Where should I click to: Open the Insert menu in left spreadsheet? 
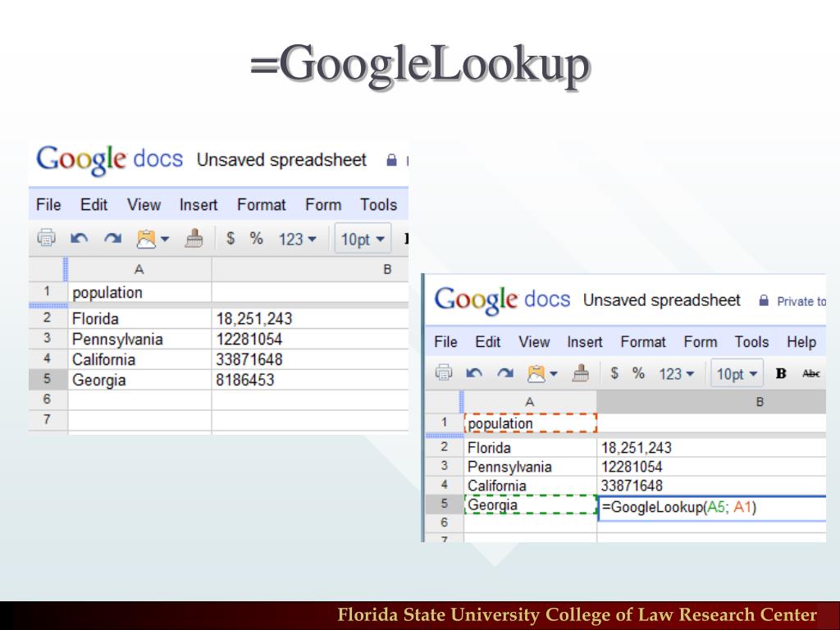199,204
